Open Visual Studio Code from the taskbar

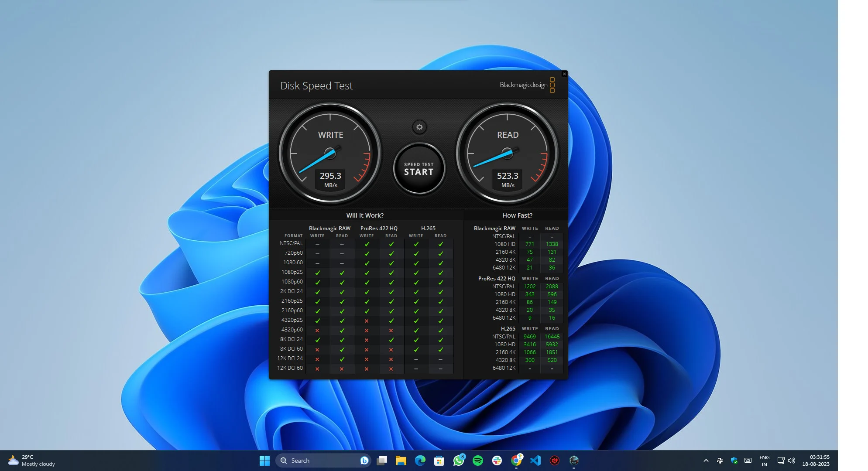click(535, 461)
